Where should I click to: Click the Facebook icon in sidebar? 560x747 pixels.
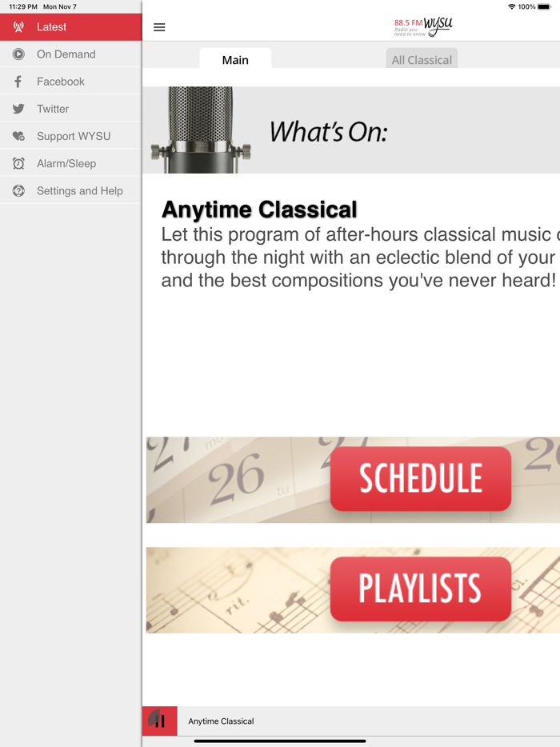click(18, 81)
